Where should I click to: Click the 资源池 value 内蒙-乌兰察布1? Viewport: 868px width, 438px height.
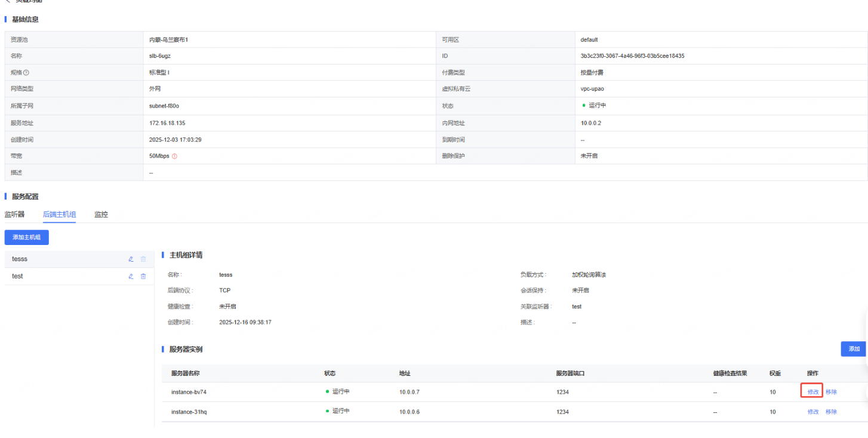[x=169, y=39]
